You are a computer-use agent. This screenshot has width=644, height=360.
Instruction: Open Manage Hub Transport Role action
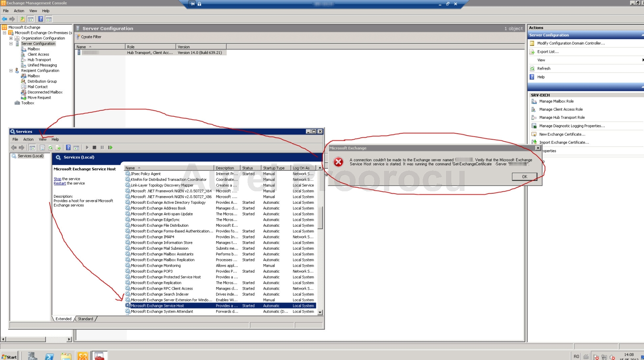(x=562, y=118)
